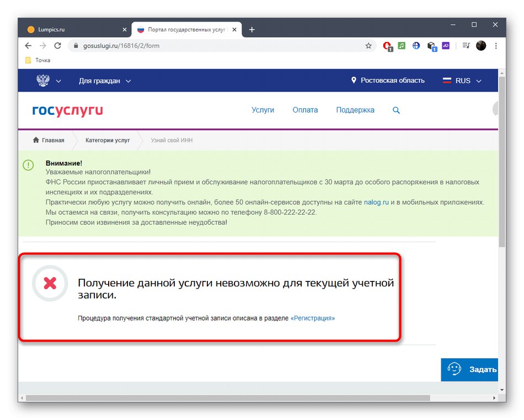Open the «Регистрация» link
Screen dimensions: 524x420
coord(313,318)
